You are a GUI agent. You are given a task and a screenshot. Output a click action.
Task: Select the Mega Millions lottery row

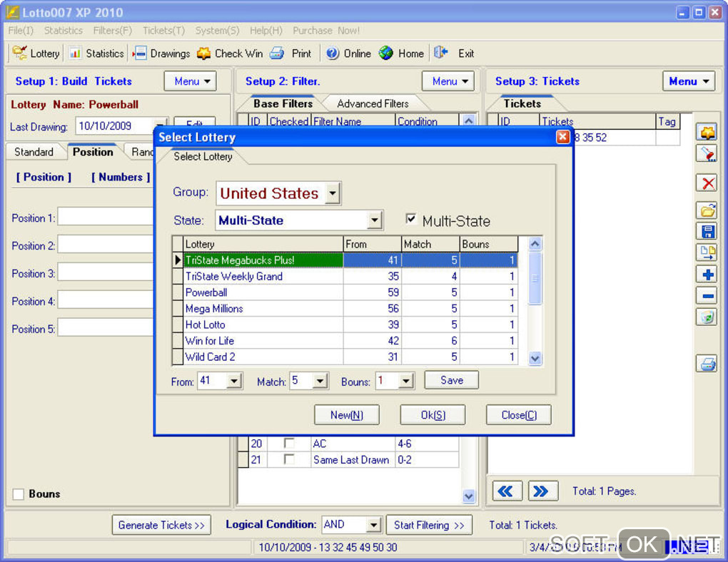click(345, 309)
